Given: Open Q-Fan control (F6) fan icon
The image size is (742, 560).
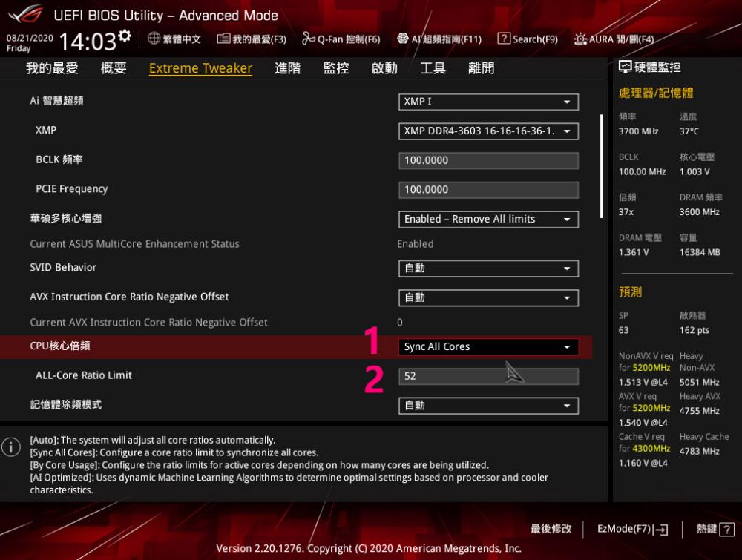Looking at the screenshot, I should click(309, 39).
